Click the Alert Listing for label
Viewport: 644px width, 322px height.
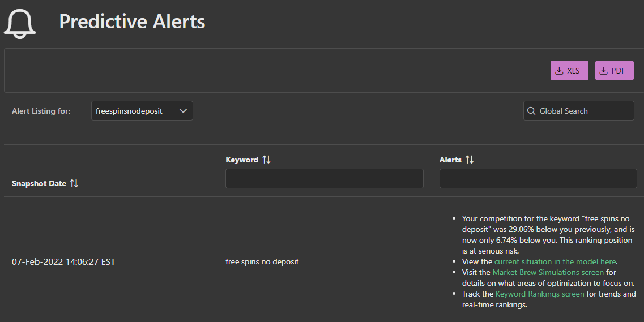(x=41, y=111)
